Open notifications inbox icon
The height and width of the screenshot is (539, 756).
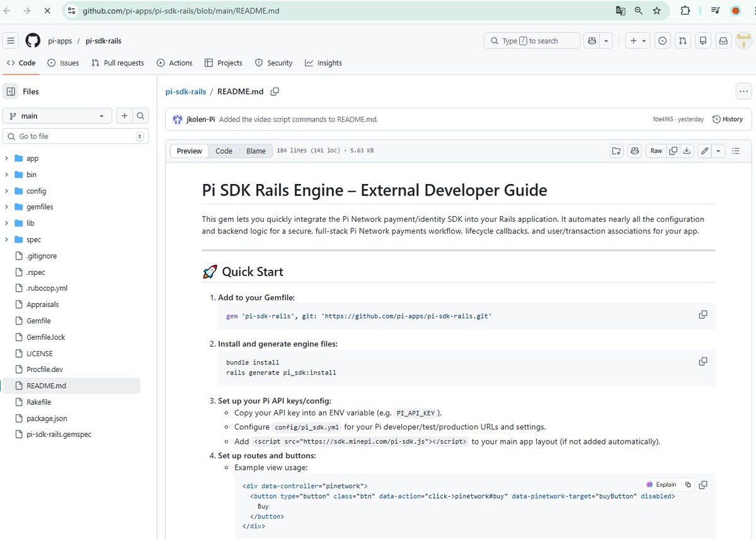(x=724, y=41)
